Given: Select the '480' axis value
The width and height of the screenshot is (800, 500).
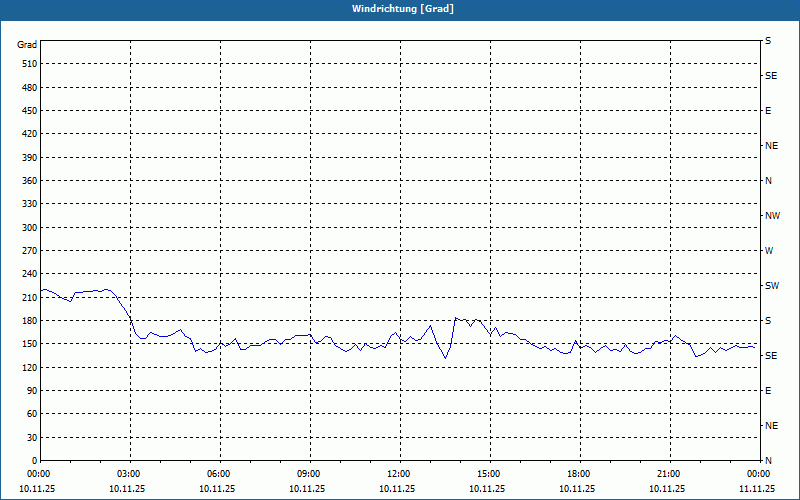Looking at the screenshot, I should 30,87.
